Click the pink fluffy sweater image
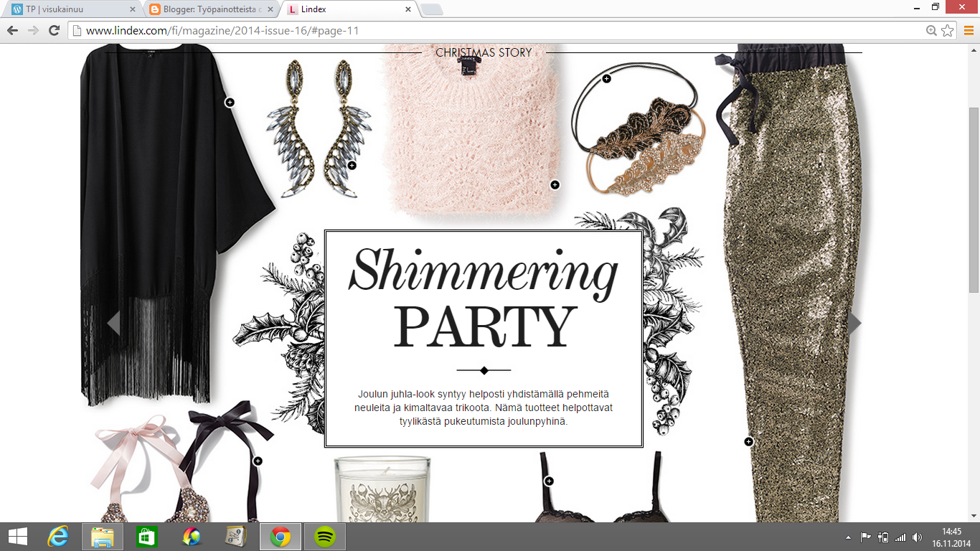The height and width of the screenshot is (551, 980). (473, 131)
